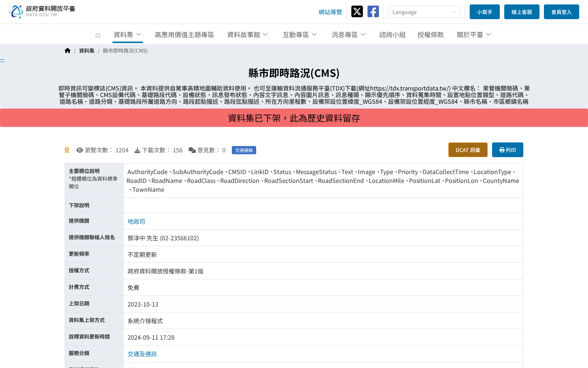Open the 網站導覽 link
588x368 pixels.
330,12
